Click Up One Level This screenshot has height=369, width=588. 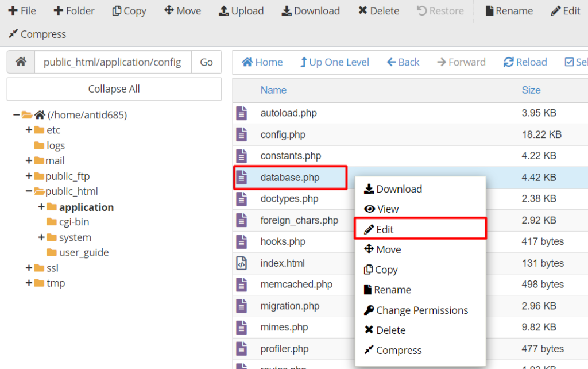click(335, 62)
